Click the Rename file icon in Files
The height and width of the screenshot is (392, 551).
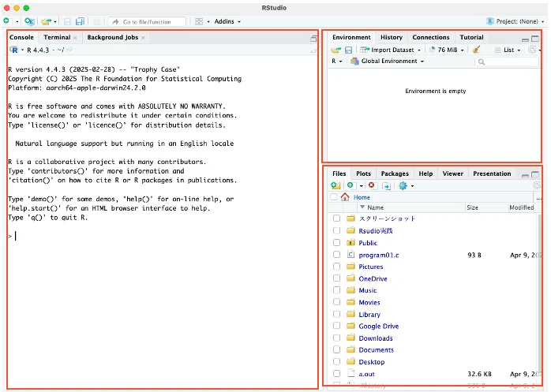(x=386, y=186)
